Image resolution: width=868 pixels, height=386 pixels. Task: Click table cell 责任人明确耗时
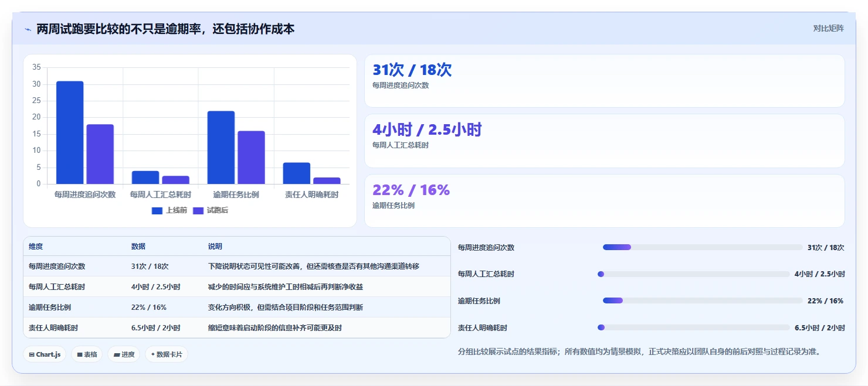click(x=53, y=327)
